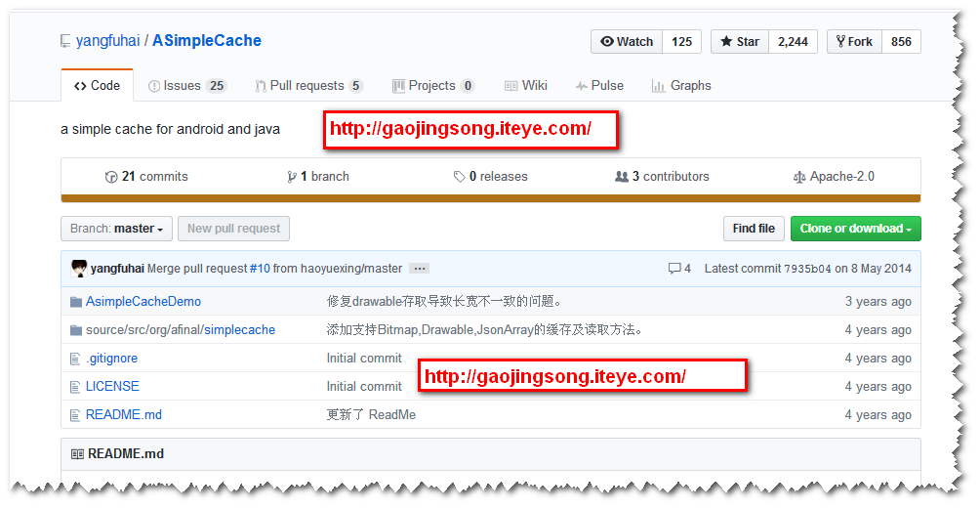
Task: Open the 4 commit comments icon
Action: tap(679, 269)
